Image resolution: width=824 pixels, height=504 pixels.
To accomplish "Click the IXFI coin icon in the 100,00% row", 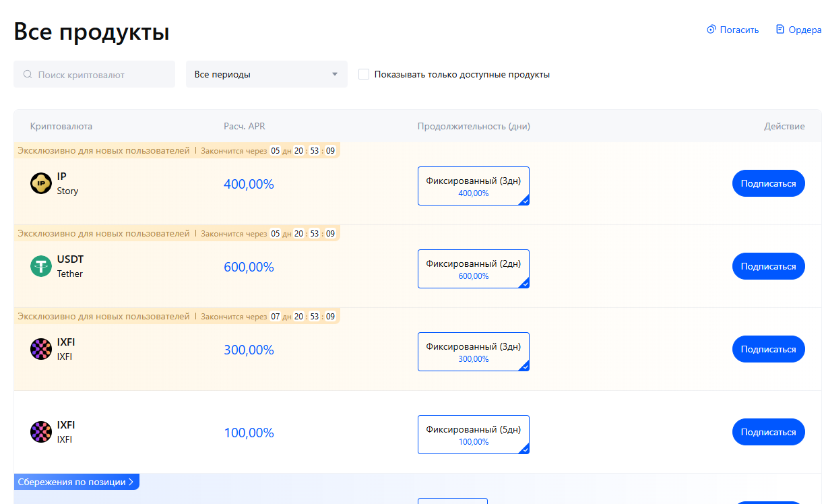I will [41, 432].
